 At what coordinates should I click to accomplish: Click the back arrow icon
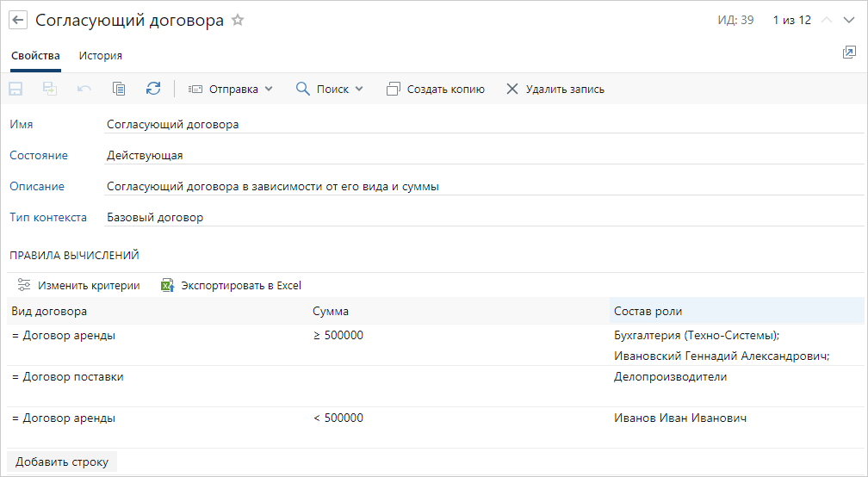pos(18,20)
